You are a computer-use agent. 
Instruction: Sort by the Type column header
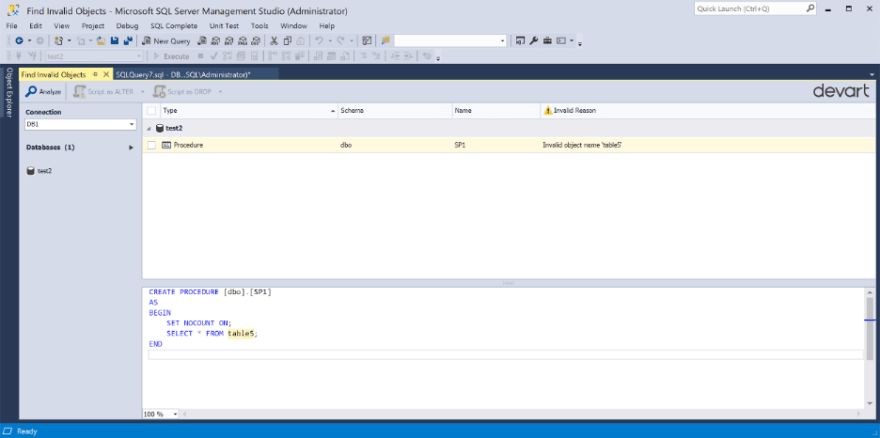pos(250,111)
